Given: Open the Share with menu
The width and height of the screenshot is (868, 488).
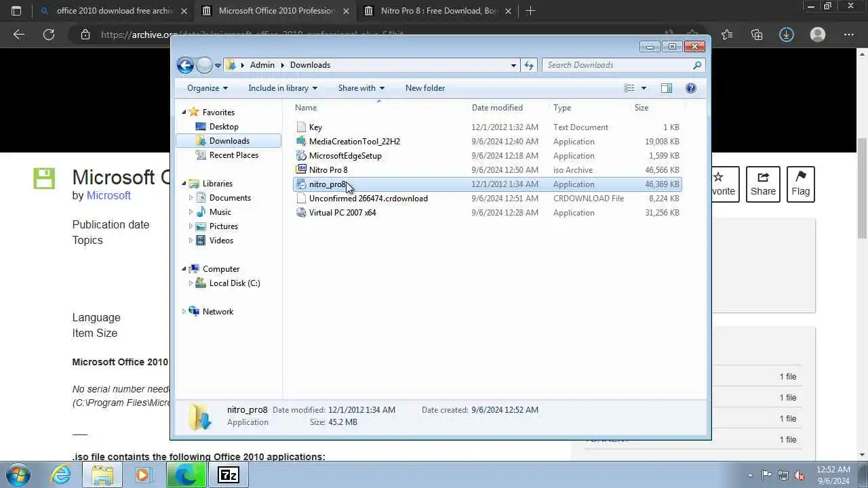Looking at the screenshot, I should (361, 88).
